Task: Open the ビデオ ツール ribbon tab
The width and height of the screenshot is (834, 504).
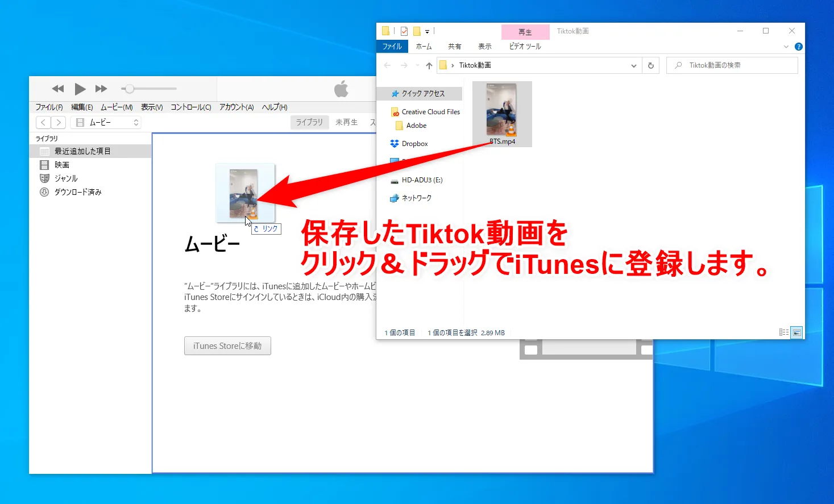Action: coord(525,47)
